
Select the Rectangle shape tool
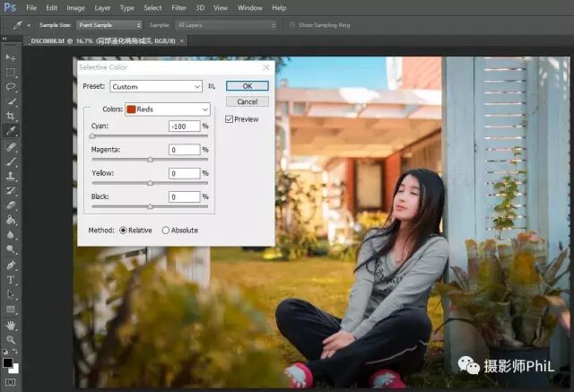coord(10,309)
